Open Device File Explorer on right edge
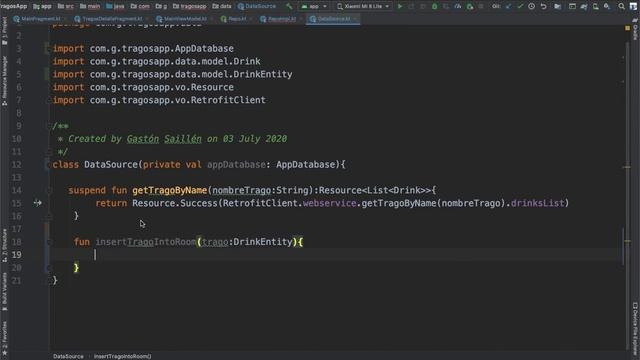640x360 pixels. [635, 328]
